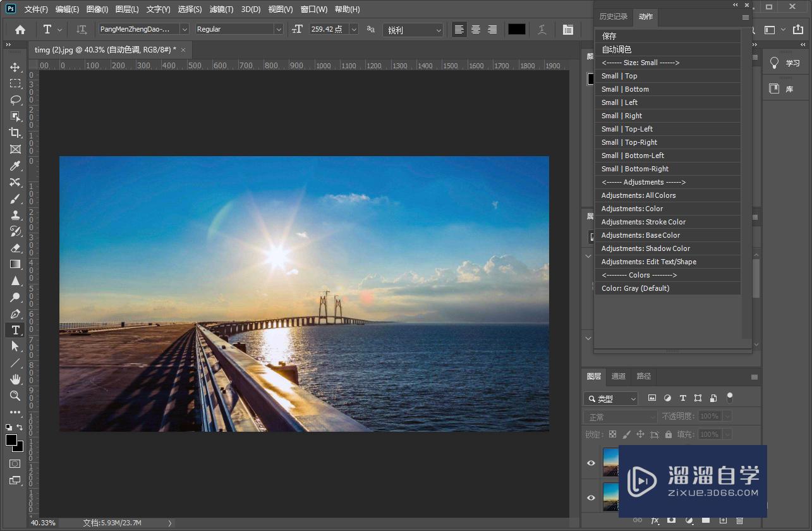Select the Brush tool
This screenshot has width=812, height=531.
(x=15, y=198)
